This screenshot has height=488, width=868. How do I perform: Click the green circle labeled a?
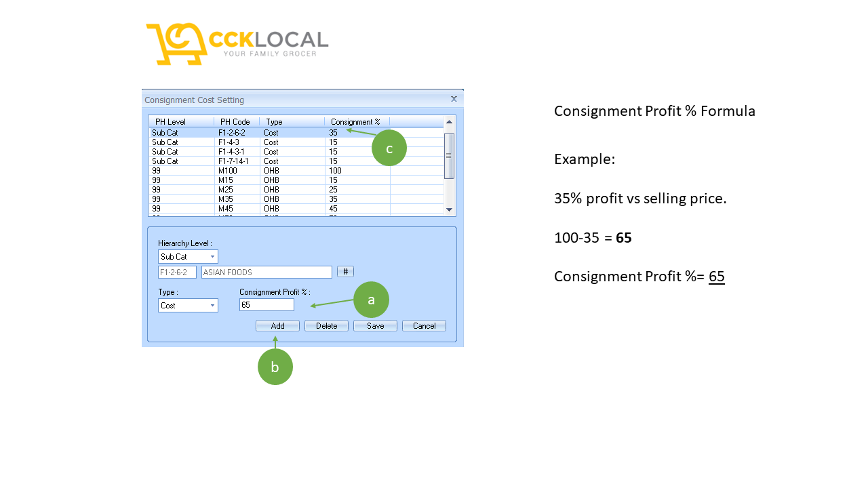tap(371, 299)
